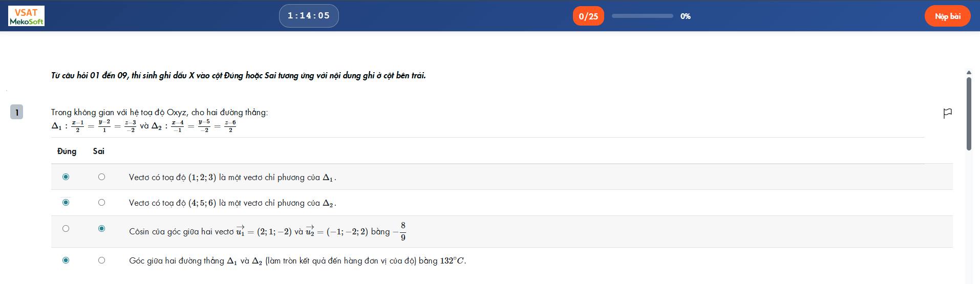Select Sai for vector (4;5;6) statement
This screenshot has width=980, height=284.
[101, 203]
